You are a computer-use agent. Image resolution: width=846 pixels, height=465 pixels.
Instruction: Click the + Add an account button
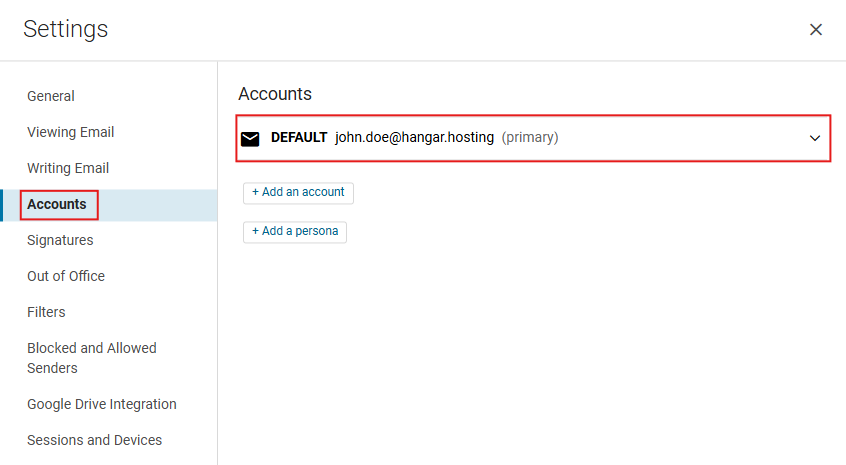click(298, 193)
